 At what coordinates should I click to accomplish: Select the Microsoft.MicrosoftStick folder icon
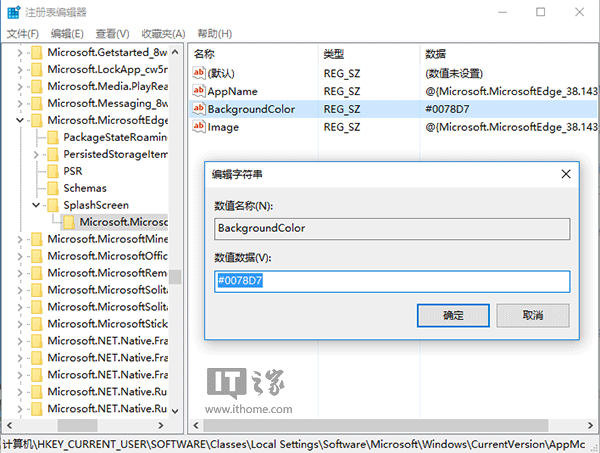point(37,324)
